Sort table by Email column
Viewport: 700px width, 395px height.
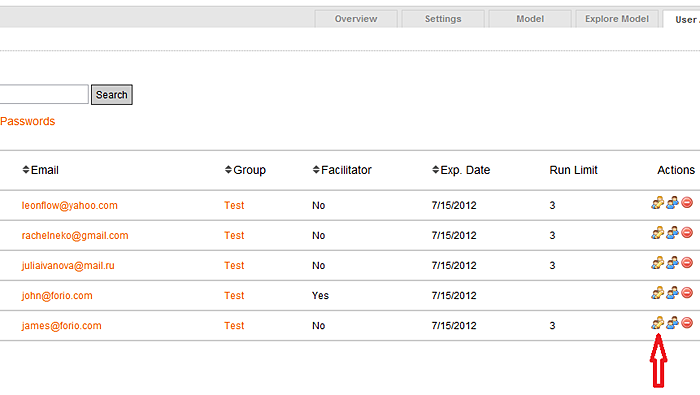(x=41, y=170)
